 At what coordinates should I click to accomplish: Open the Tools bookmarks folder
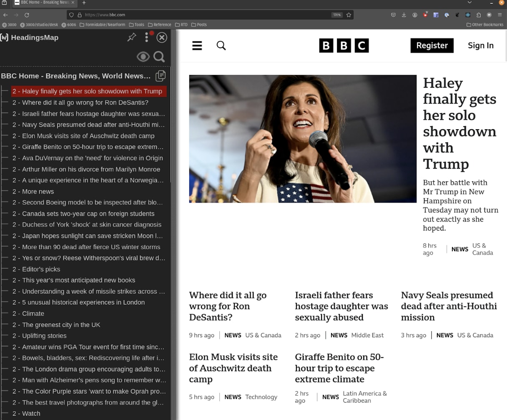point(136,25)
